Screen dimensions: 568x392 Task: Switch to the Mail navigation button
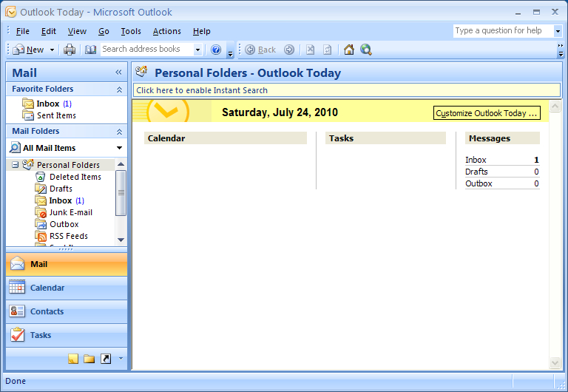pyautogui.click(x=67, y=264)
